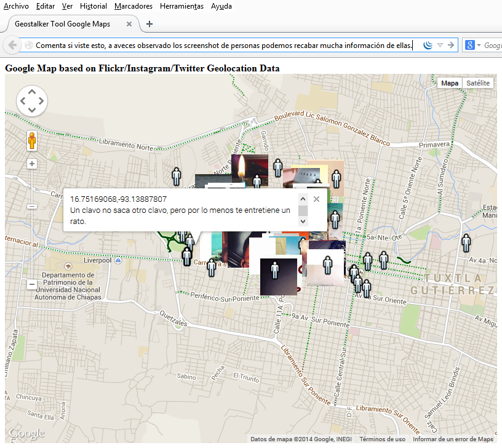Close the Geostalker Tool Google Maps tab

click(129, 24)
